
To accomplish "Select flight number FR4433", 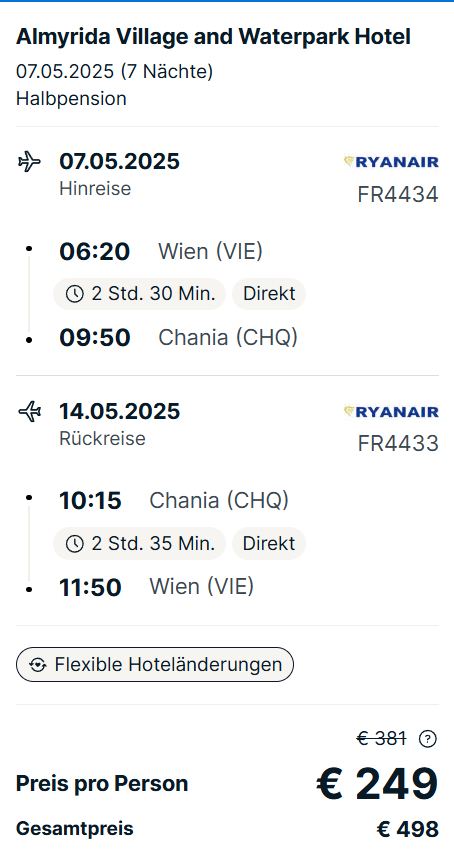I will pyautogui.click(x=398, y=444).
